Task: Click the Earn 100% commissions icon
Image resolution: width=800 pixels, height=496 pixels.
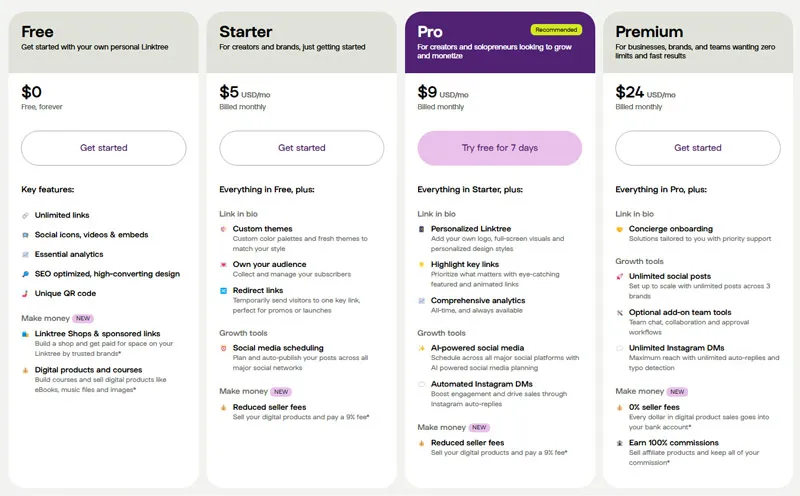Action: point(619,443)
